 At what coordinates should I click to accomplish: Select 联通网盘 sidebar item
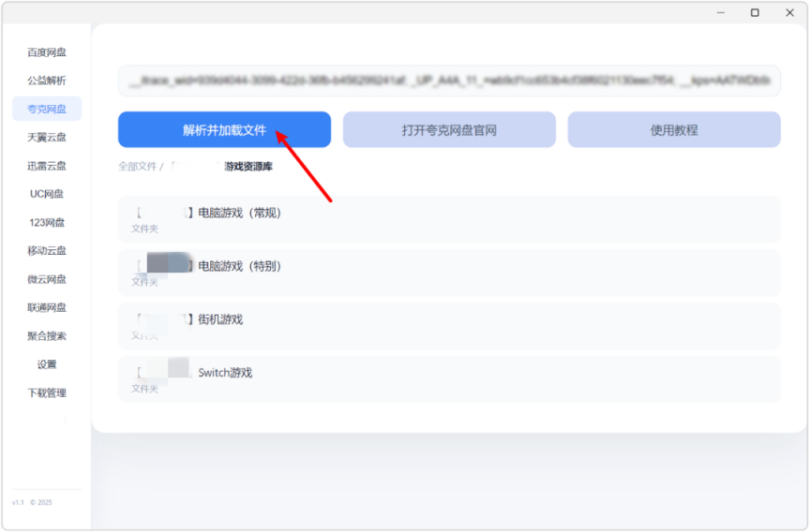(47, 307)
